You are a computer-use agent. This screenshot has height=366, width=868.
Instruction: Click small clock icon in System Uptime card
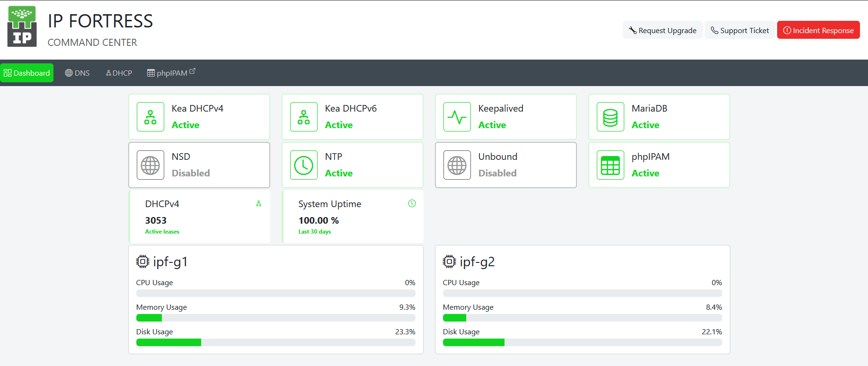(412, 203)
